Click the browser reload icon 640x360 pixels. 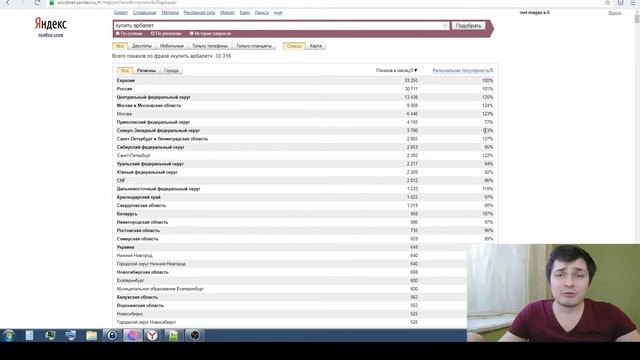(37, 3)
